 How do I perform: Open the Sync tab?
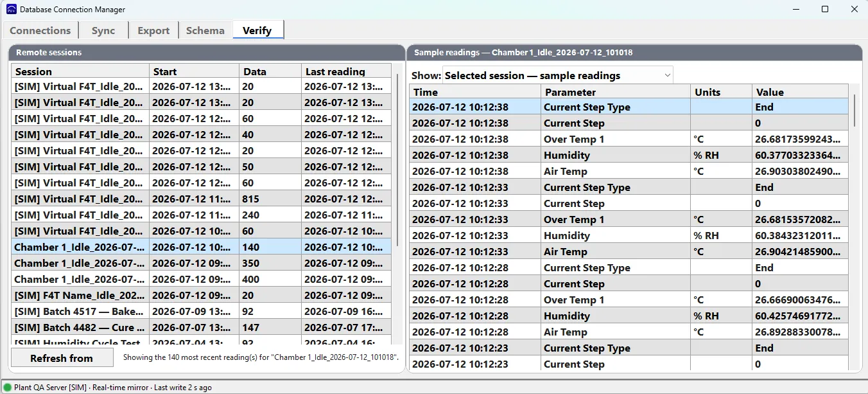pyautogui.click(x=103, y=30)
